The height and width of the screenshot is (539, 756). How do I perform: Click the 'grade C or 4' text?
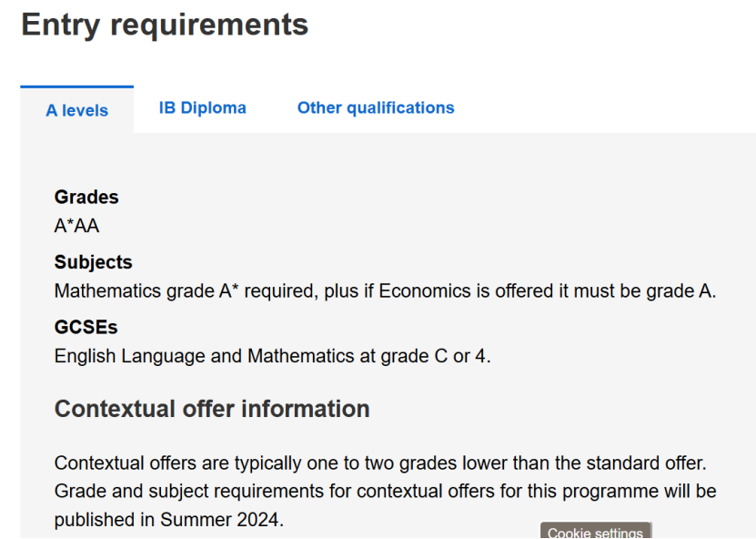click(x=436, y=356)
